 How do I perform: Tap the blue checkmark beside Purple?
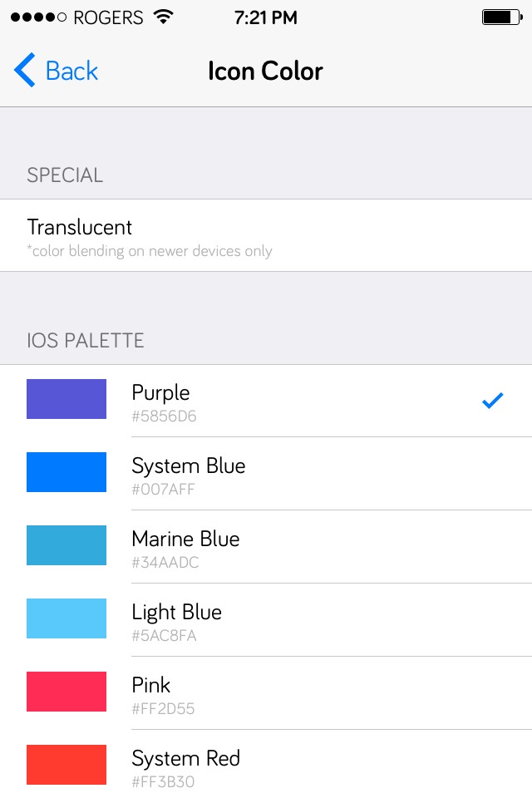493,401
